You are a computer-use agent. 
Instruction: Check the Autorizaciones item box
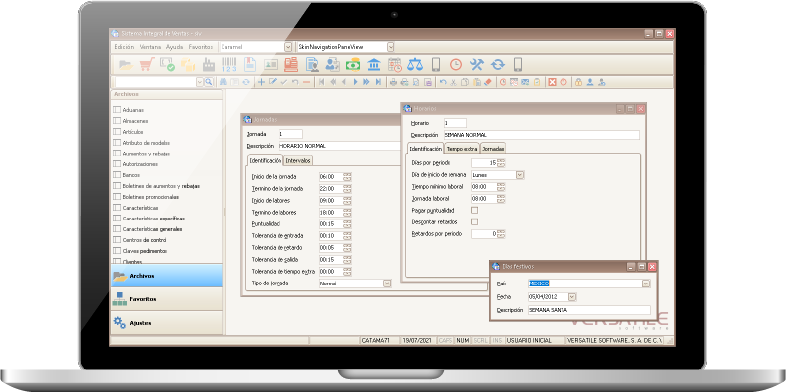pos(117,164)
